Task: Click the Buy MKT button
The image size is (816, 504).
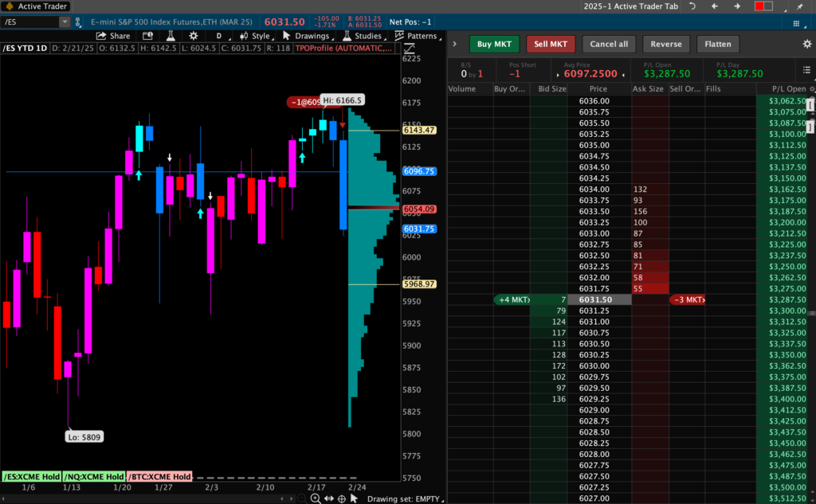Action: 494,44
